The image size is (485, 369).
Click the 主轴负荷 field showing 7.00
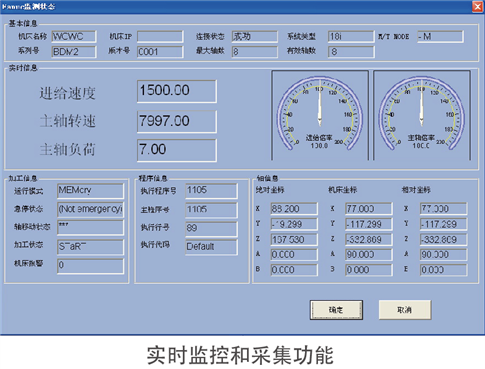pyautogui.click(x=177, y=150)
